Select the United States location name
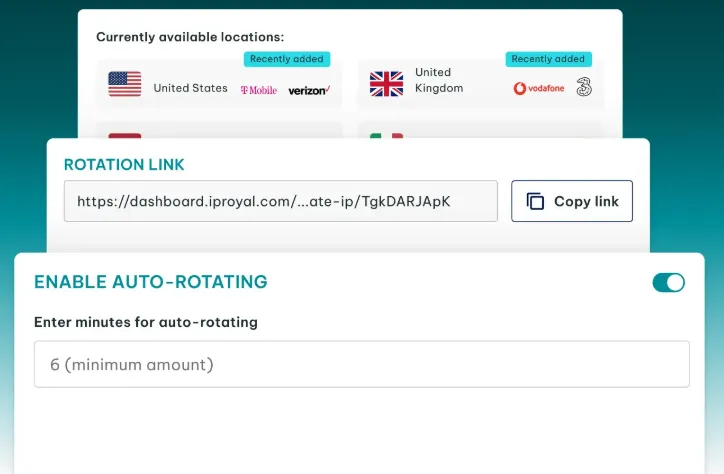Screen dimensions: 724x474 [x=190, y=88]
